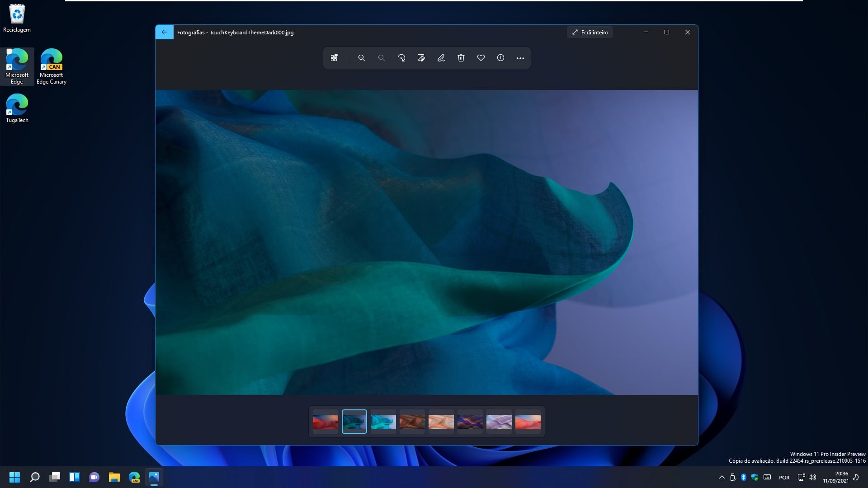Open the edit image tool

tap(421, 58)
